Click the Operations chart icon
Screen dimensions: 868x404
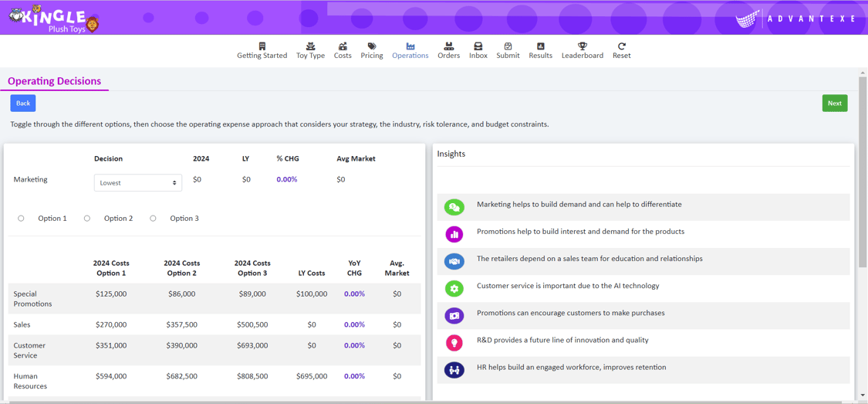tap(410, 46)
